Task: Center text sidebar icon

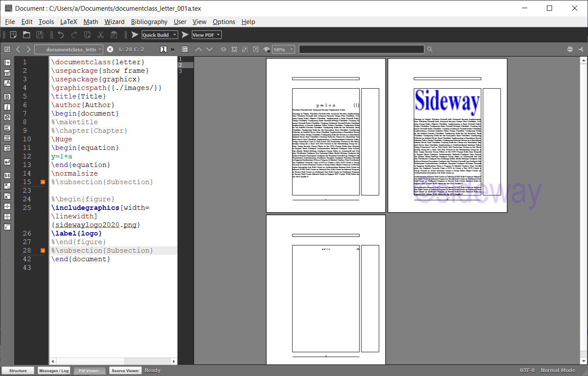Action: point(7,138)
